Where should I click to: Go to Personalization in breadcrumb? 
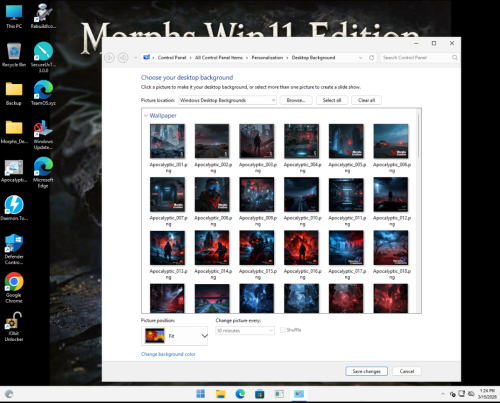point(267,58)
